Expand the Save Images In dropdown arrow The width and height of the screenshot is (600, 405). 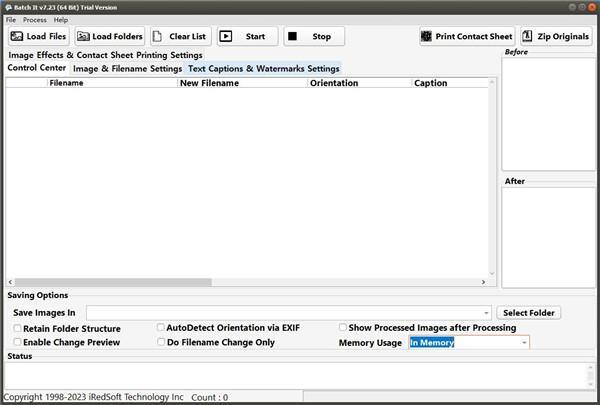pos(486,313)
